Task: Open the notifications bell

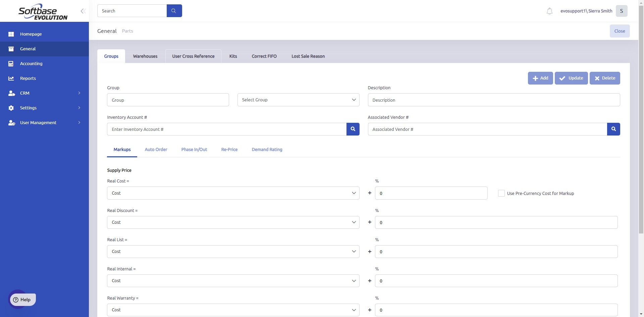Action: (x=549, y=11)
